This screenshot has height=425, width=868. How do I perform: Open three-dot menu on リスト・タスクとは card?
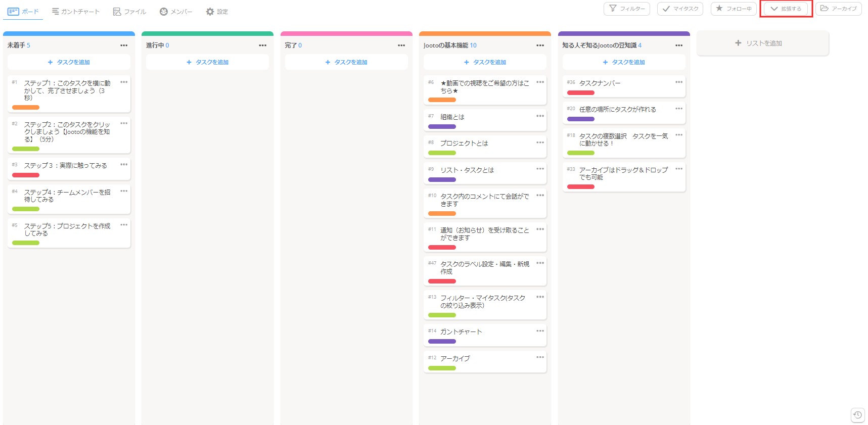(540, 169)
